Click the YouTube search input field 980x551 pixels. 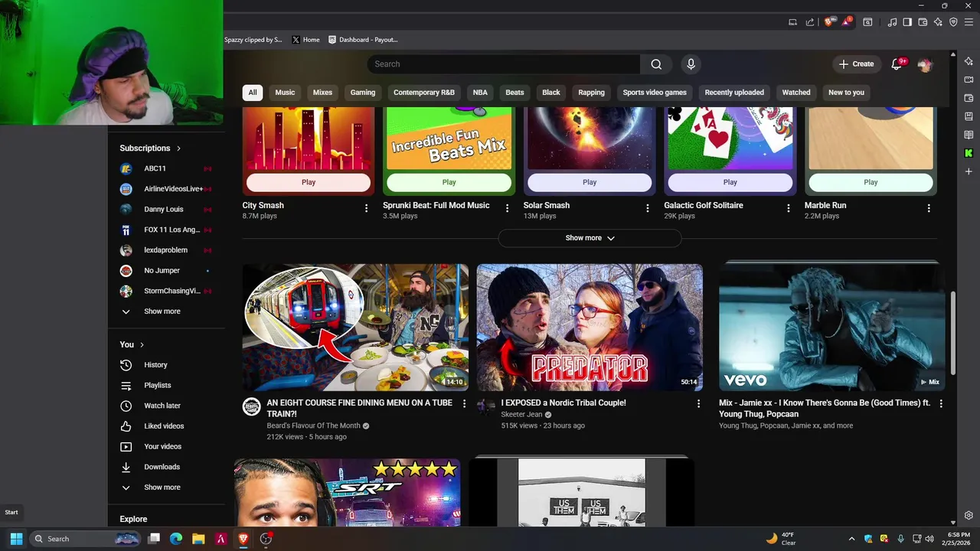point(504,64)
